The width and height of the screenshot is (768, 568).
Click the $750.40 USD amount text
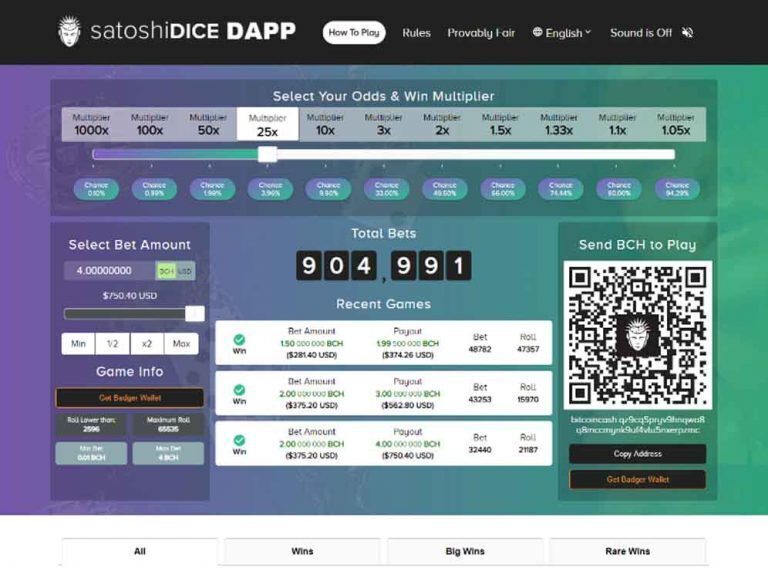tap(130, 295)
